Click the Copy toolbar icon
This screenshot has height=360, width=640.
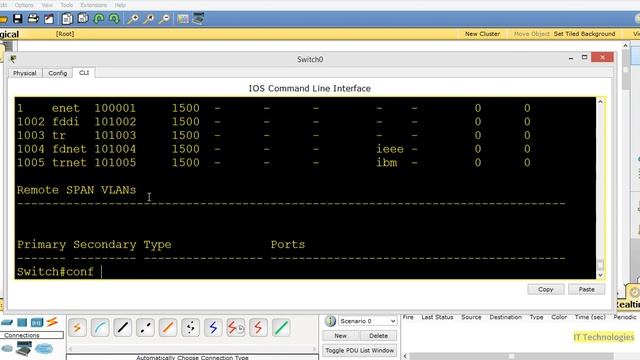[67, 19]
